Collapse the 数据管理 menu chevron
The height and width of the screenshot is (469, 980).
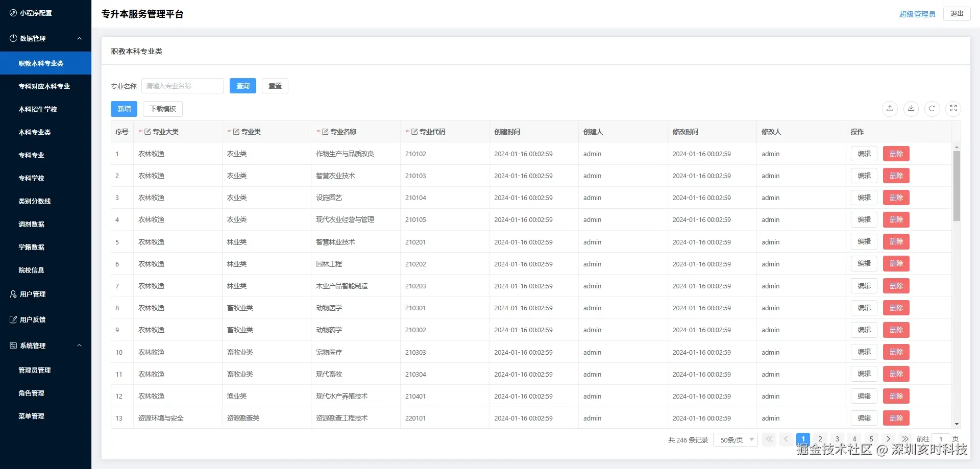[x=79, y=38]
